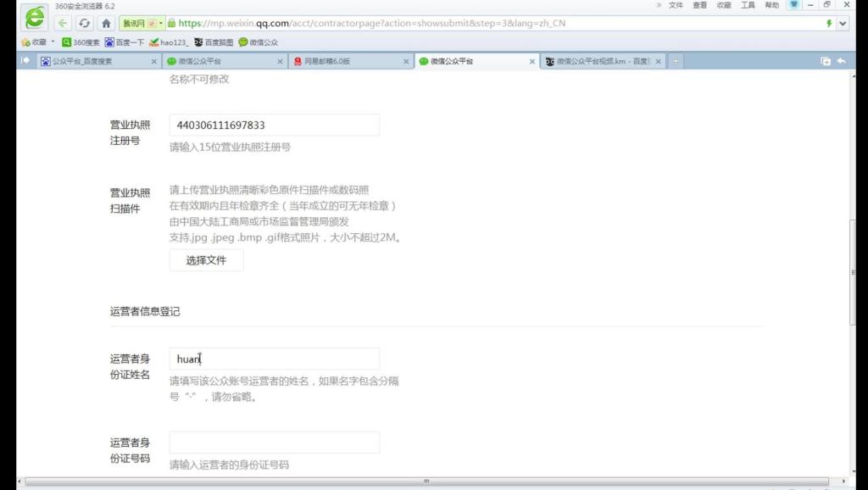868x490 pixels.
Task: Expand the address bar history dropdown
Action: click(x=843, y=23)
